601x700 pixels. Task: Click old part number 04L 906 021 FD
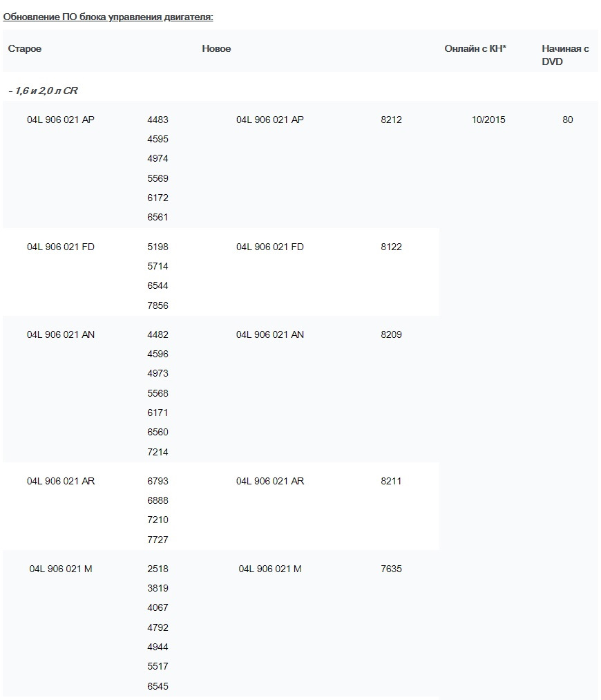coord(61,247)
